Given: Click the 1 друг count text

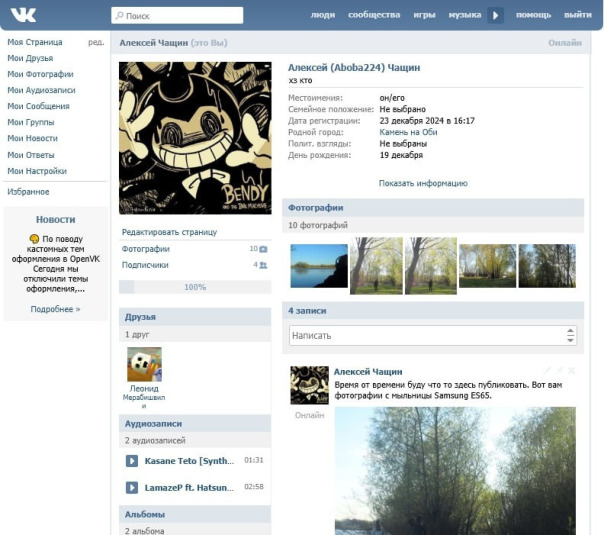Looking at the screenshot, I should pos(137,334).
